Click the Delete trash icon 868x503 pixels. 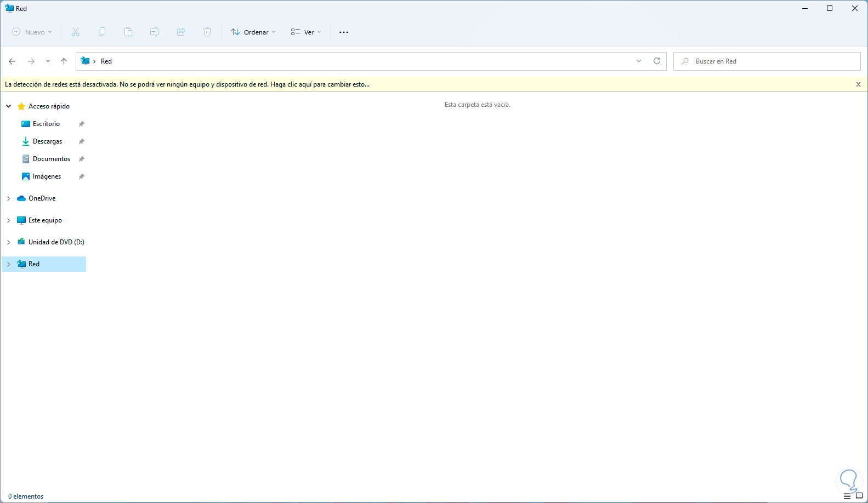point(207,32)
